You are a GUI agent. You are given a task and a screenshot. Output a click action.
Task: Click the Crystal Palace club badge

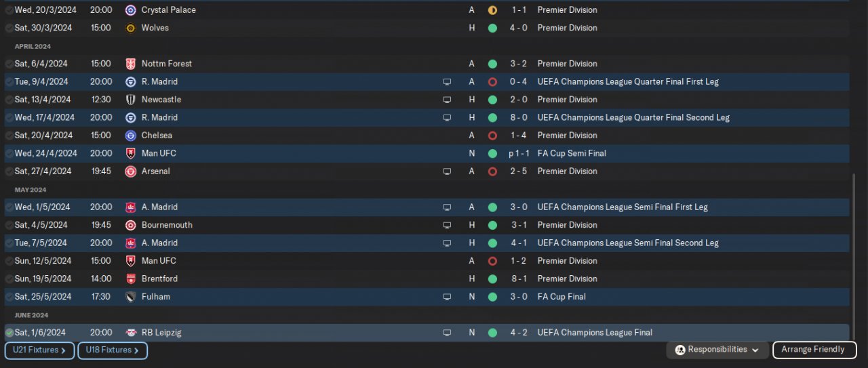[x=131, y=10]
